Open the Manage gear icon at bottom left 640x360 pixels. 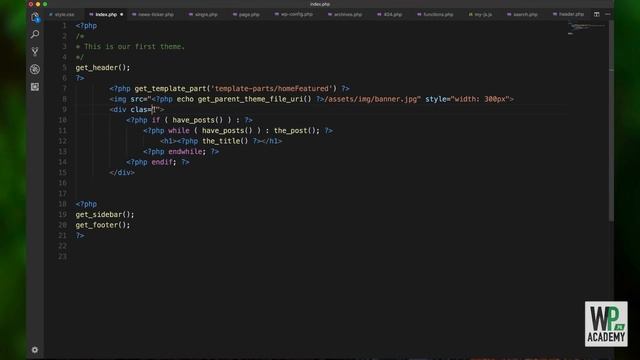pos(35,350)
